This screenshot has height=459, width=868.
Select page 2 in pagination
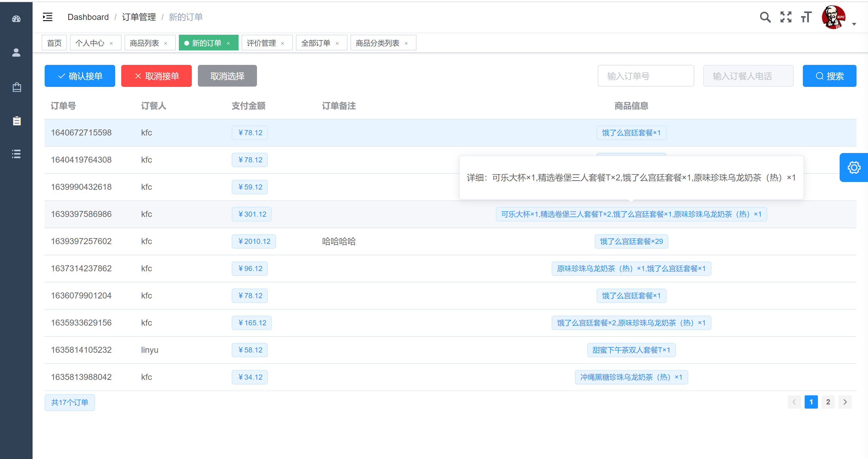click(828, 402)
